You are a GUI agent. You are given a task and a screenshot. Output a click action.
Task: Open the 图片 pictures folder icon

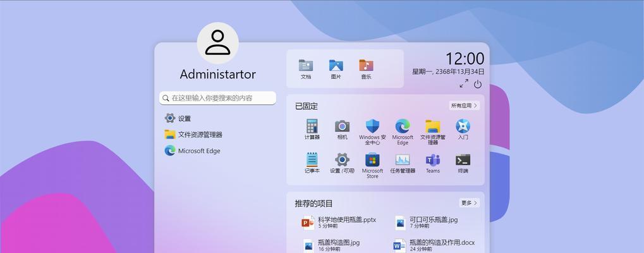tap(336, 65)
